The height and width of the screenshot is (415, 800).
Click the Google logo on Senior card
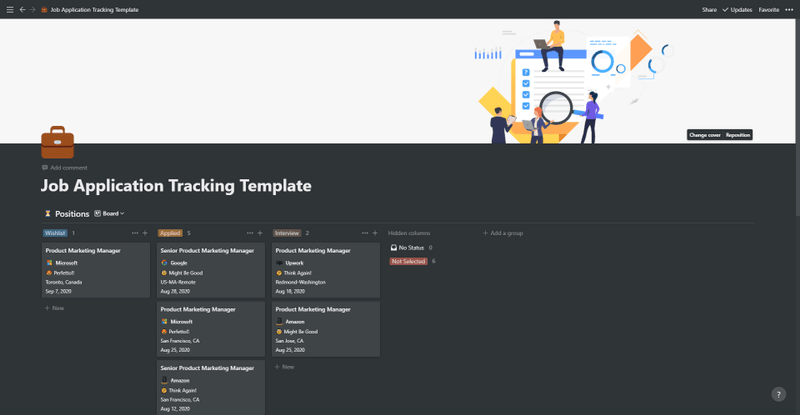pos(164,263)
